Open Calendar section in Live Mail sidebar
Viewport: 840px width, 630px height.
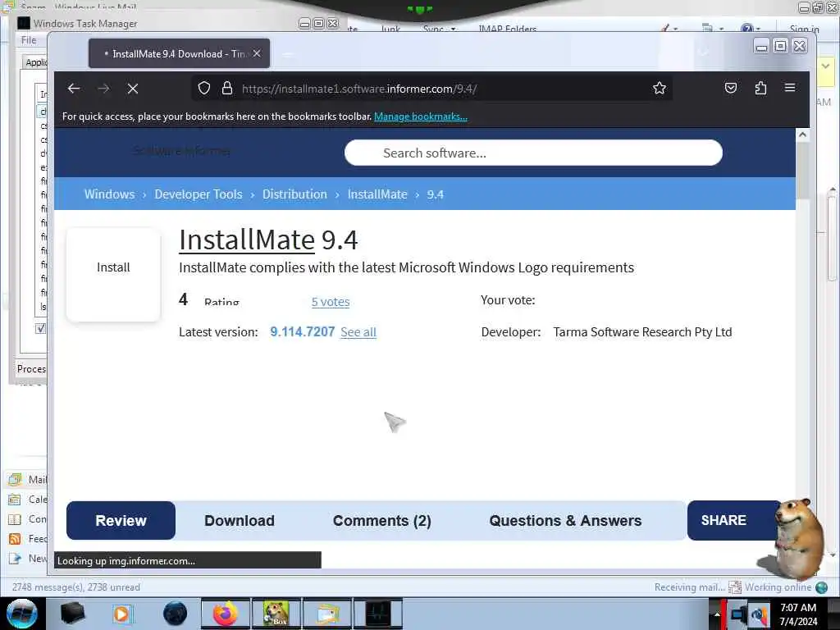click(x=29, y=500)
